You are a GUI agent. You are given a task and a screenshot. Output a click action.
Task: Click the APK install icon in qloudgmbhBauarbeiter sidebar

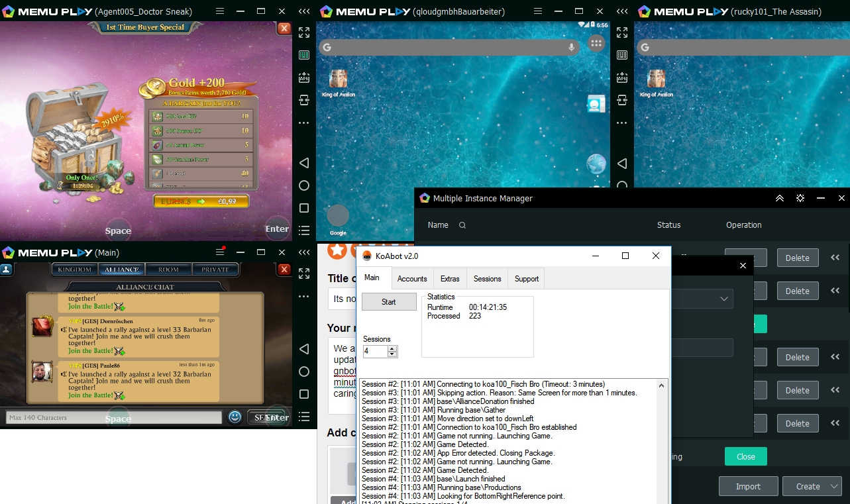coord(622,77)
